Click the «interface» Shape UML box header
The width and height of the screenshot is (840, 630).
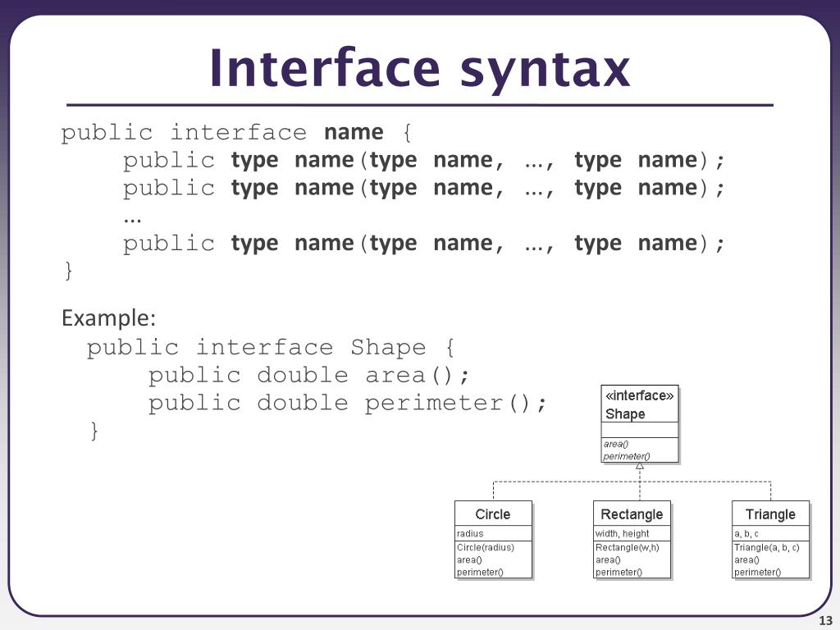pos(640,404)
